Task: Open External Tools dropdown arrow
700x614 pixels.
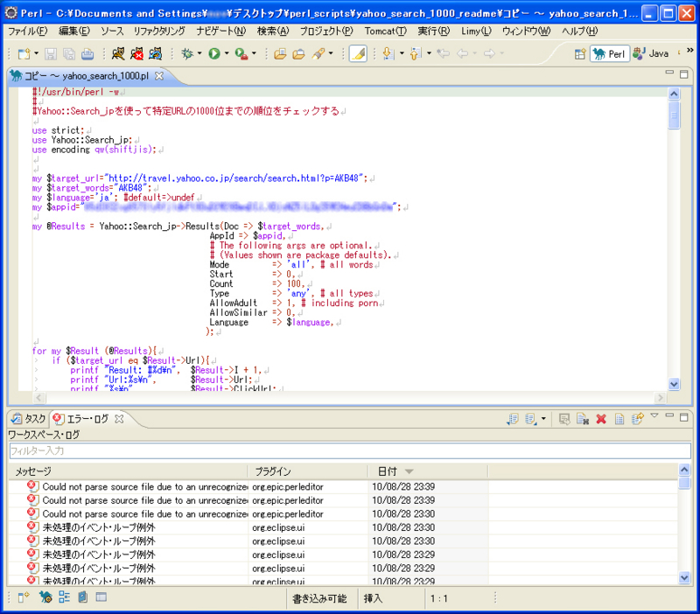Action: pyautogui.click(x=254, y=53)
